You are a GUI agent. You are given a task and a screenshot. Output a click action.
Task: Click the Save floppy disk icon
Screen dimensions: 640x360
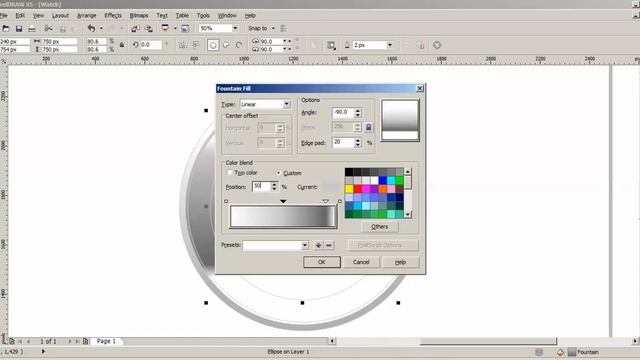tap(19, 29)
